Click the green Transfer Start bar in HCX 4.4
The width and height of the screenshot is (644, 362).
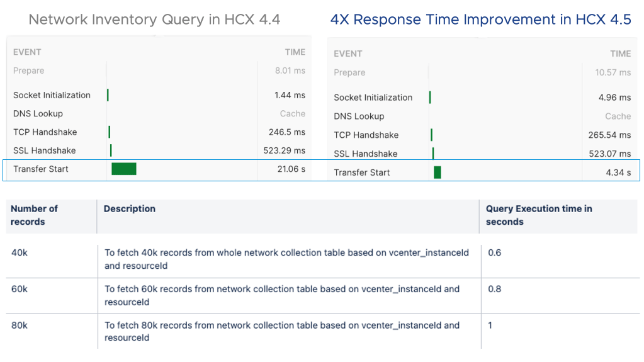124,169
